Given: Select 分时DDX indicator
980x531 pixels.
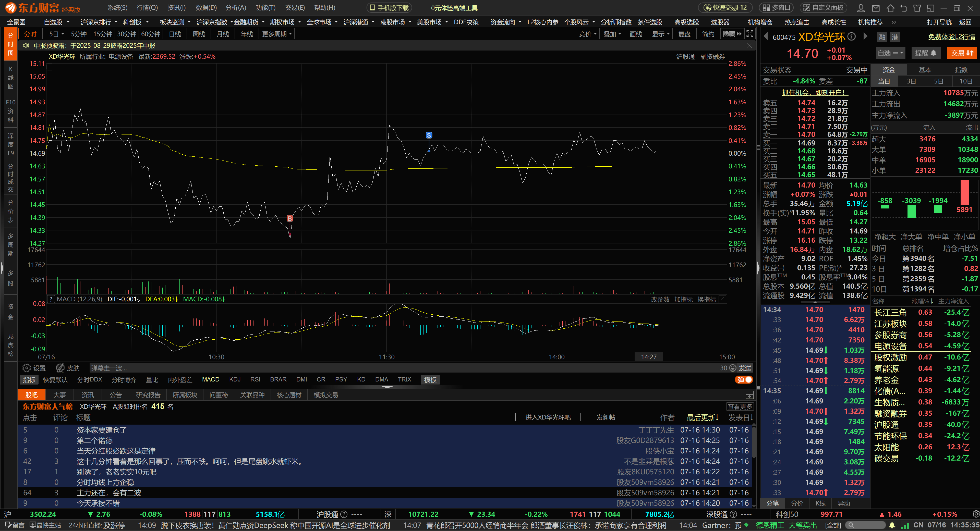Looking at the screenshot, I should tap(89, 380).
